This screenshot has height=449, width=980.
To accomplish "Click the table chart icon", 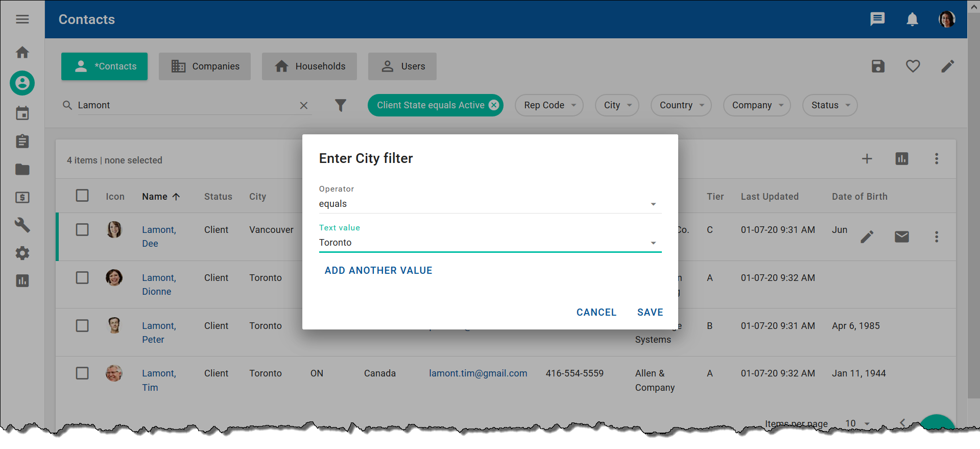I will pyautogui.click(x=902, y=159).
